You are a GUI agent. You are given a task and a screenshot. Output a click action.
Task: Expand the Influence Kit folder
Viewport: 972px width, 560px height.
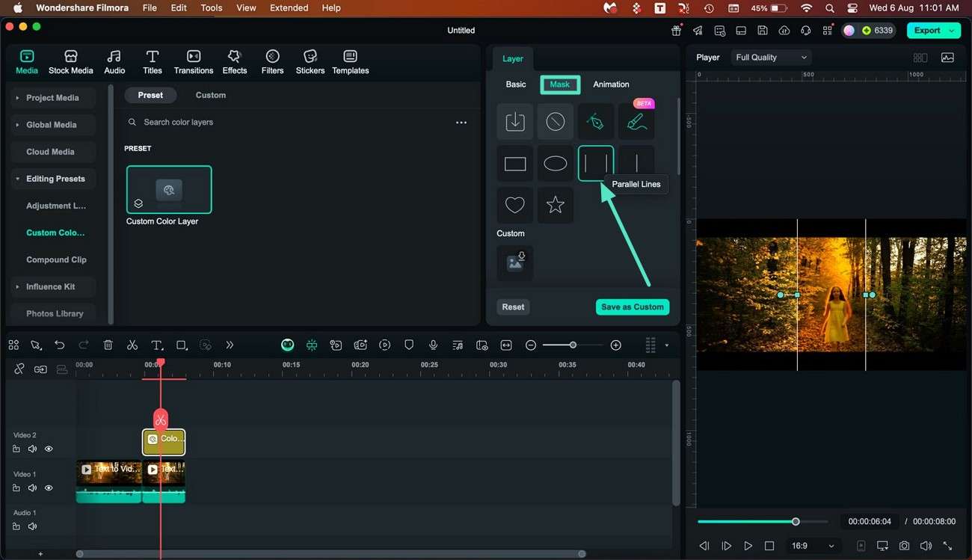click(17, 286)
